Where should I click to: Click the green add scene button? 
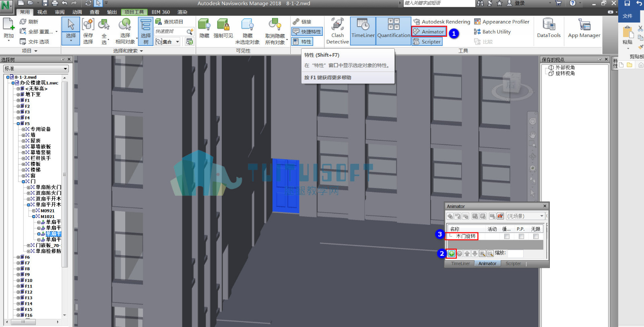pos(452,253)
